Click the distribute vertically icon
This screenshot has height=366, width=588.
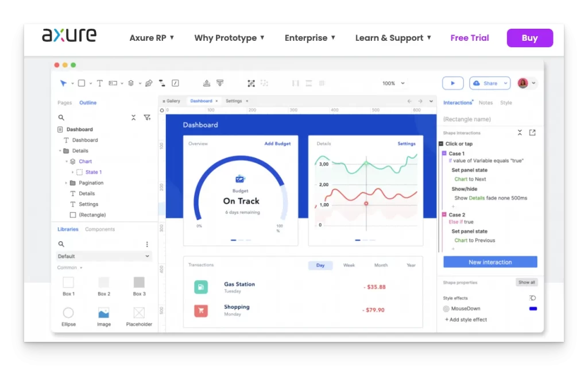(x=308, y=83)
